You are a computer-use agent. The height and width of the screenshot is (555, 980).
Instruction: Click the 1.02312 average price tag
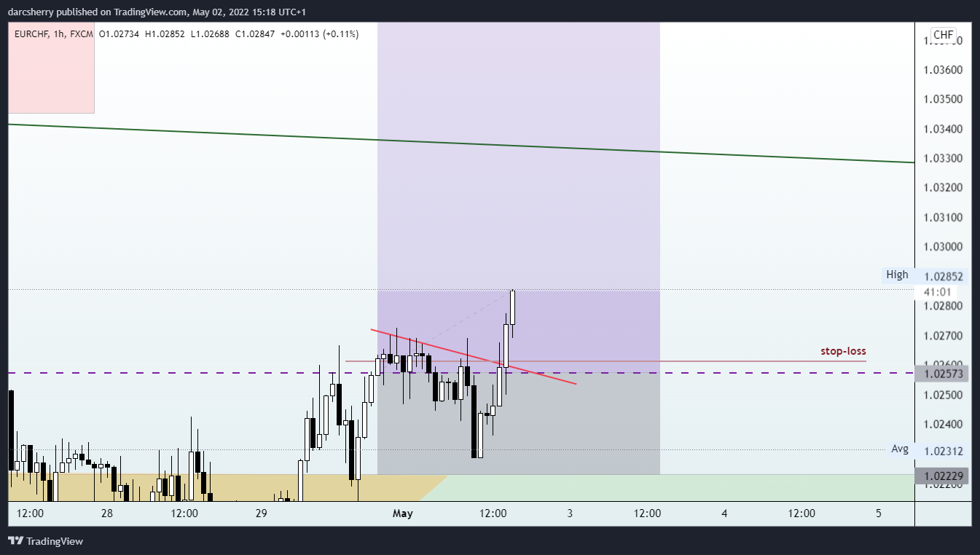click(x=943, y=452)
